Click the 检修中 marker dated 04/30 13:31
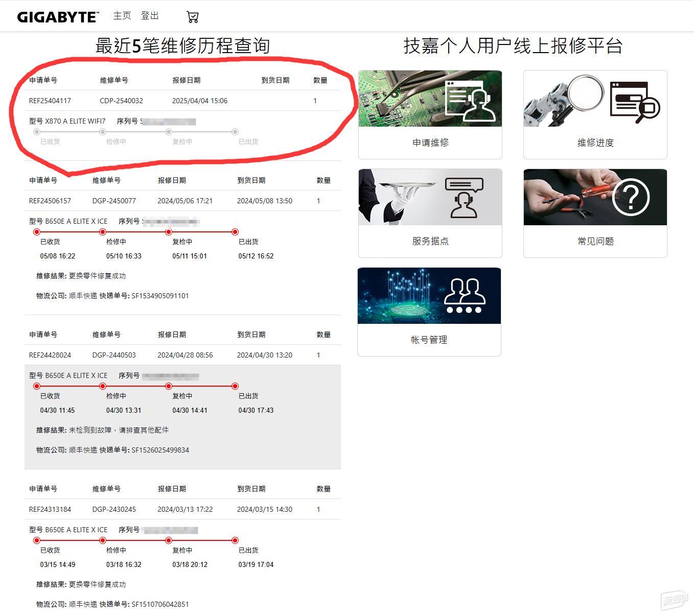 point(103,386)
